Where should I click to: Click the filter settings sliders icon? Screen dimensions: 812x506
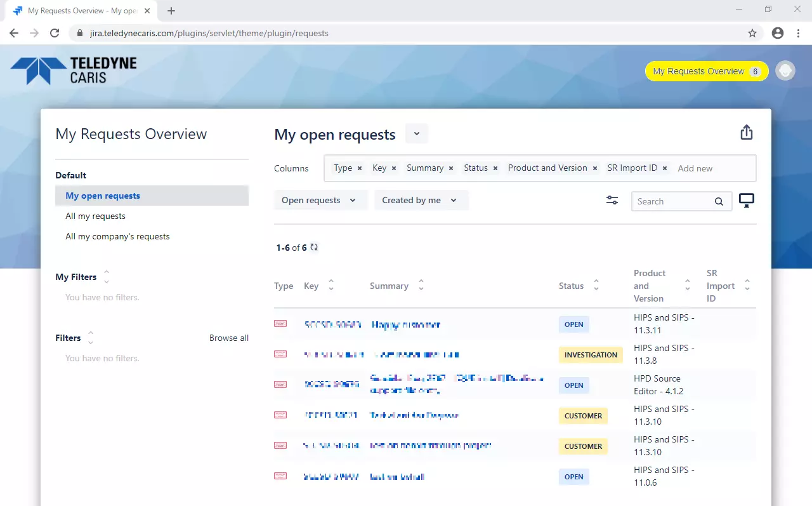612,200
